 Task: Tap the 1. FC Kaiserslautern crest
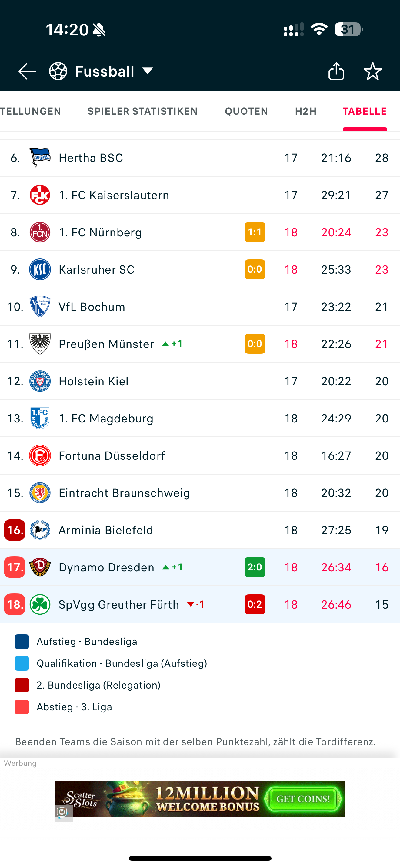point(40,195)
